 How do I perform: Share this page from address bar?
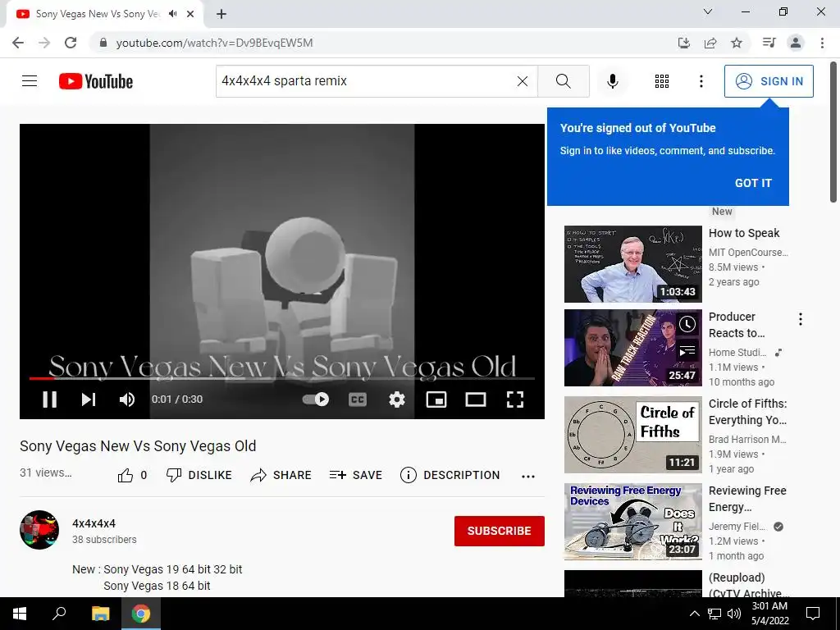click(x=710, y=43)
